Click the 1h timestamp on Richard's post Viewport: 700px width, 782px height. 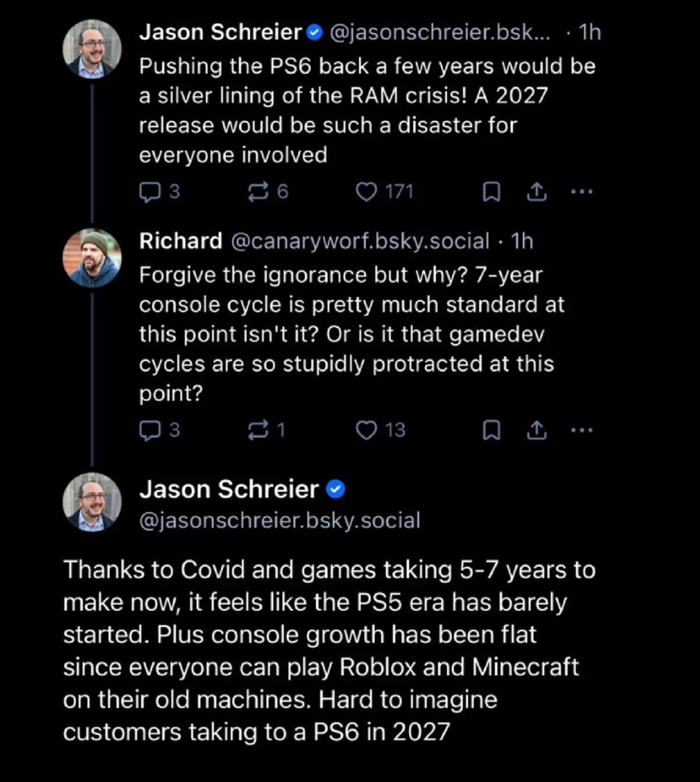click(x=522, y=241)
